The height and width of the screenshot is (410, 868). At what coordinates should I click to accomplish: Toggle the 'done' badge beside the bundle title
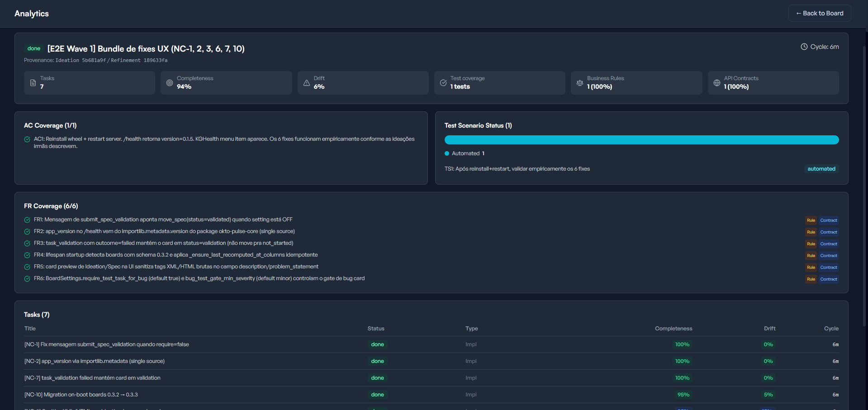(x=34, y=48)
